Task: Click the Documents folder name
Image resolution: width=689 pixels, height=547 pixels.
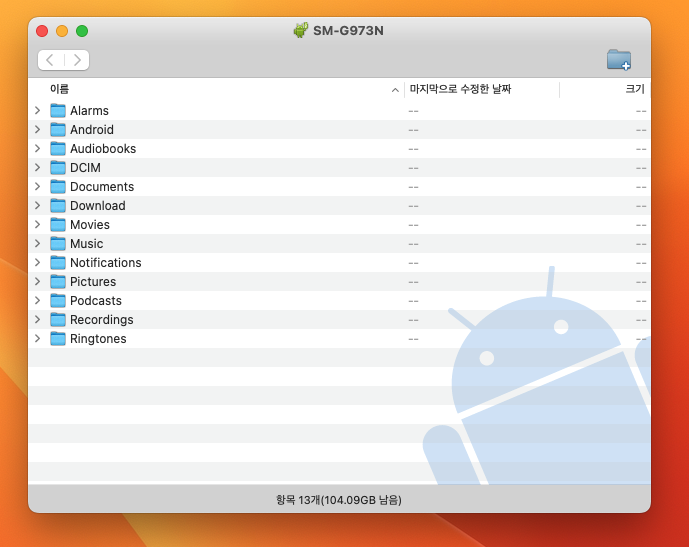Action: coord(102,187)
